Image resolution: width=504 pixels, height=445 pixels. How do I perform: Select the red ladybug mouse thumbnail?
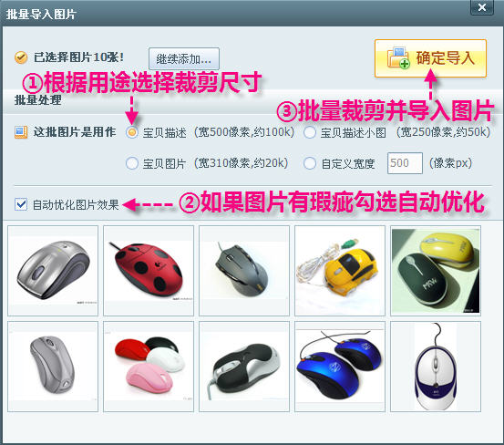149,271
